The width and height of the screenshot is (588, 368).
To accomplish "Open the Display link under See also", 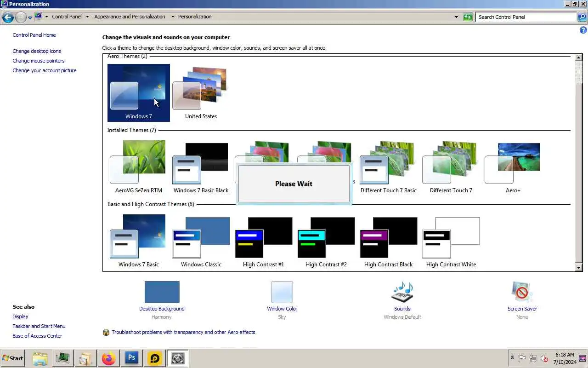I will pos(20,316).
